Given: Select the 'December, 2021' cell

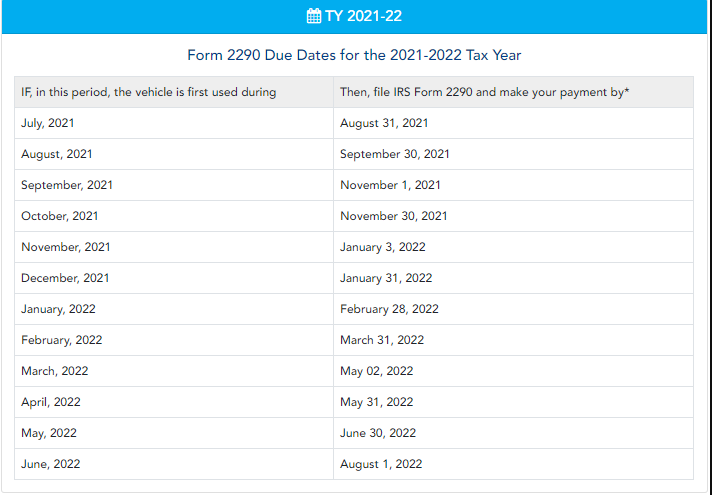Looking at the screenshot, I should [174, 278].
